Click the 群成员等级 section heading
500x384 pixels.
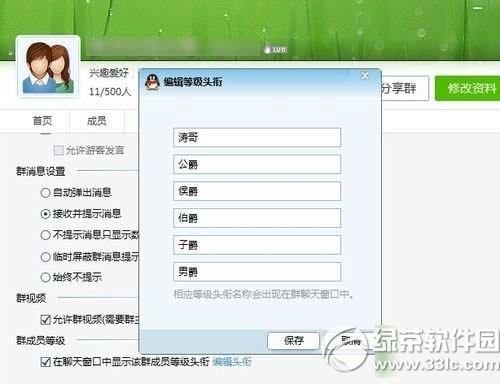pos(41,341)
